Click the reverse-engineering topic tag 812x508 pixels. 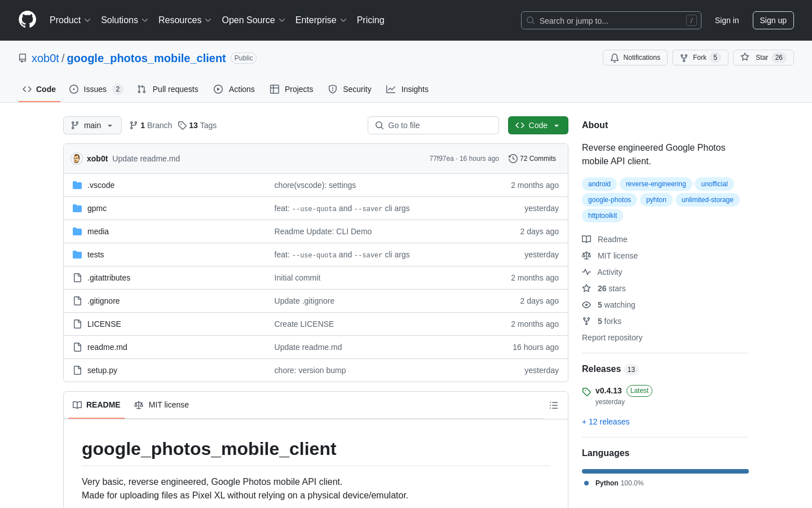pyautogui.click(x=656, y=184)
